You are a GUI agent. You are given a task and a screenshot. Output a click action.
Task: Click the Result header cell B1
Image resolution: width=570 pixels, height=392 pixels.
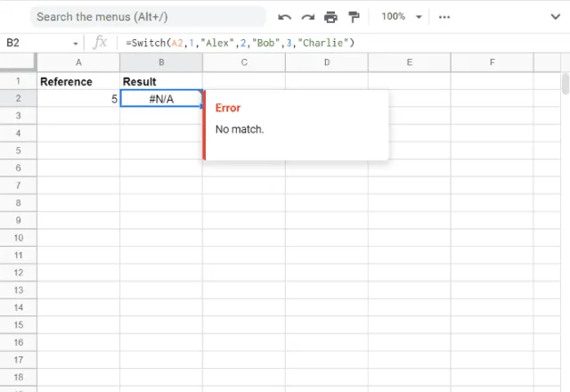(161, 81)
